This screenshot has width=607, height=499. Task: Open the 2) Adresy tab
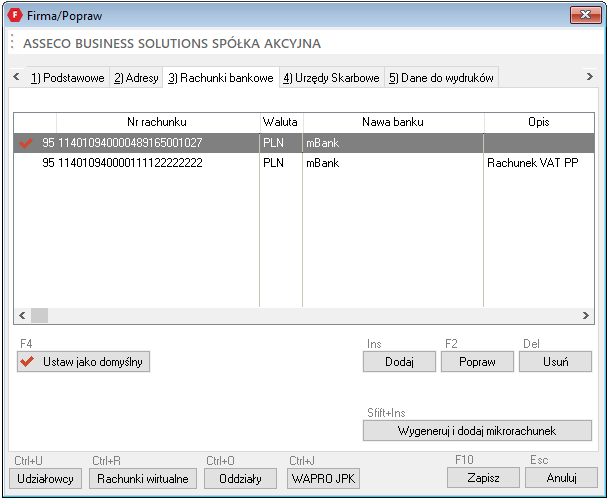(x=136, y=78)
